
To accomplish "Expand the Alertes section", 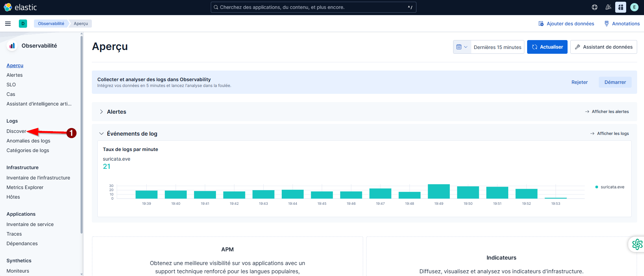I will (101, 112).
